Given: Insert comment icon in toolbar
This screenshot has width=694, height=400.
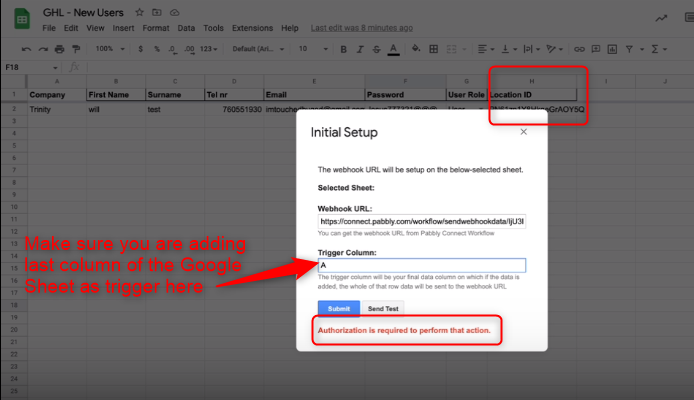Looking at the screenshot, I should point(596,49).
